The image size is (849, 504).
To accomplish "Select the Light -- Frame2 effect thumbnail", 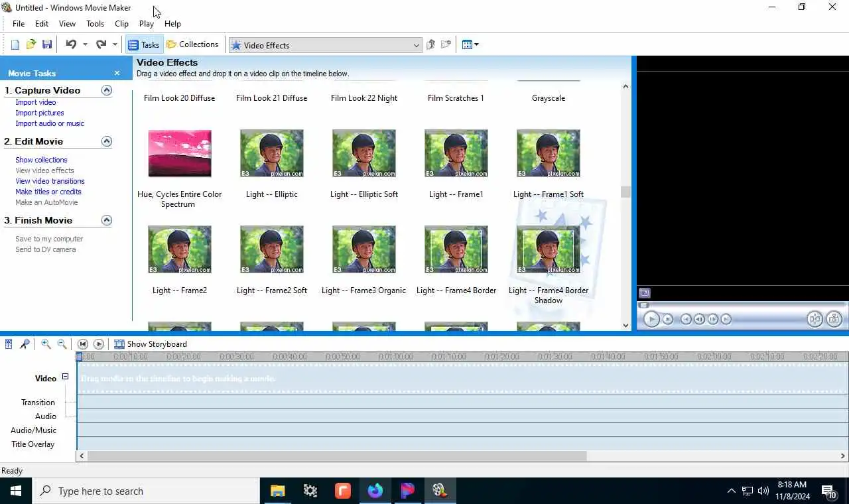I will [x=180, y=250].
